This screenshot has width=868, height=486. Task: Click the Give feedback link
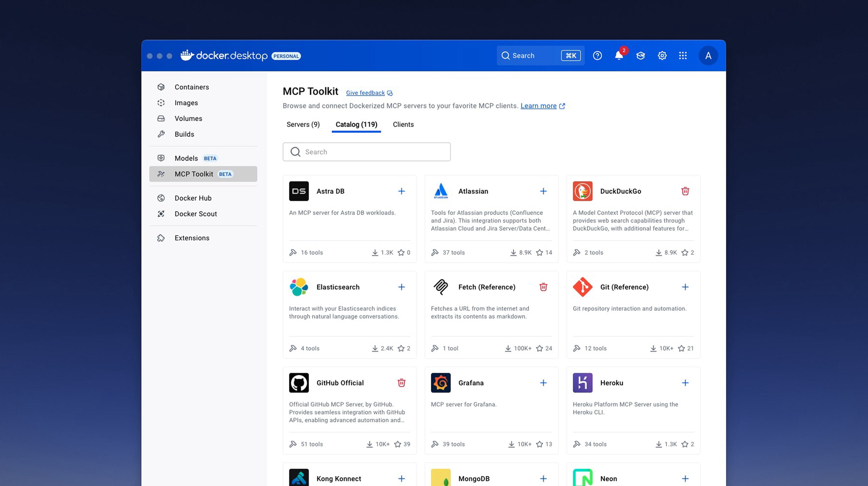point(365,93)
